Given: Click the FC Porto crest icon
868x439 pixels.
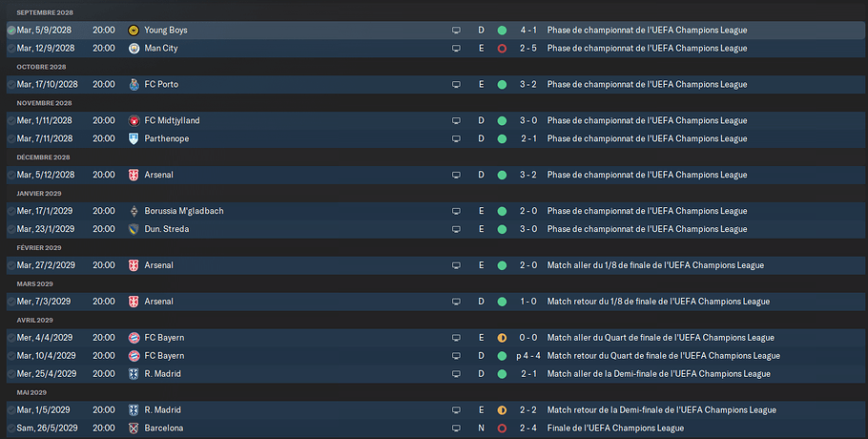Looking at the screenshot, I should (x=134, y=85).
